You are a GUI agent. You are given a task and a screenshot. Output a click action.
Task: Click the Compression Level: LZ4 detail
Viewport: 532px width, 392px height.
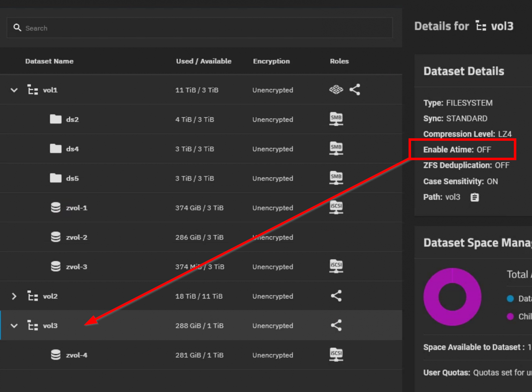click(x=467, y=134)
